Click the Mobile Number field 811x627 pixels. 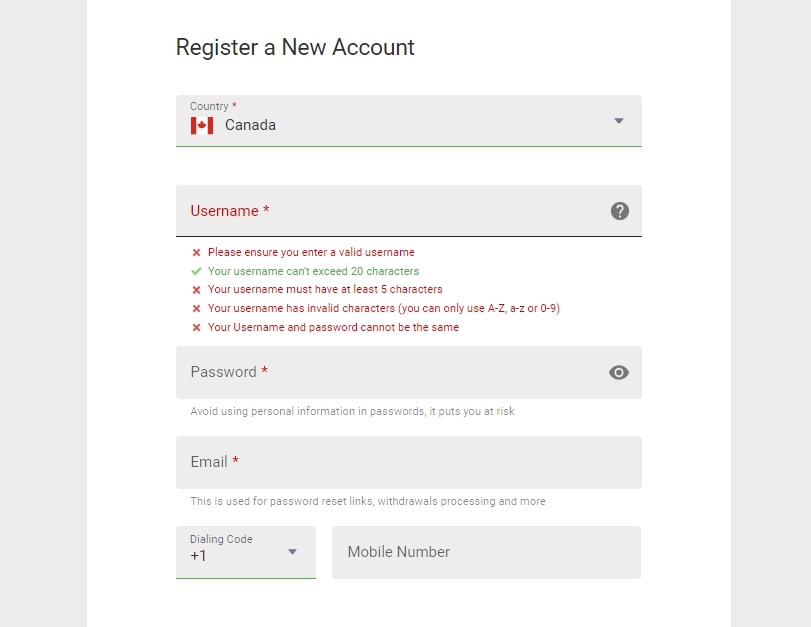pyautogui.click(x=486, y=553)
